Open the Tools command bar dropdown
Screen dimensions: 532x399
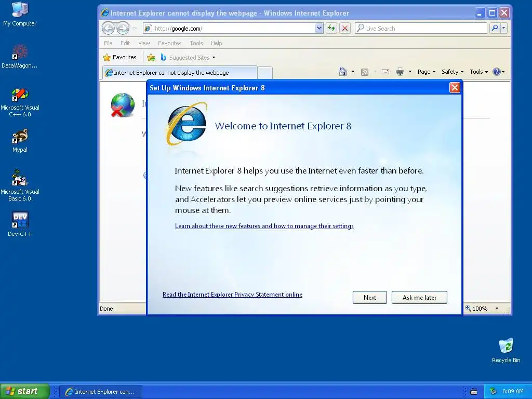(x=478, y=72)
